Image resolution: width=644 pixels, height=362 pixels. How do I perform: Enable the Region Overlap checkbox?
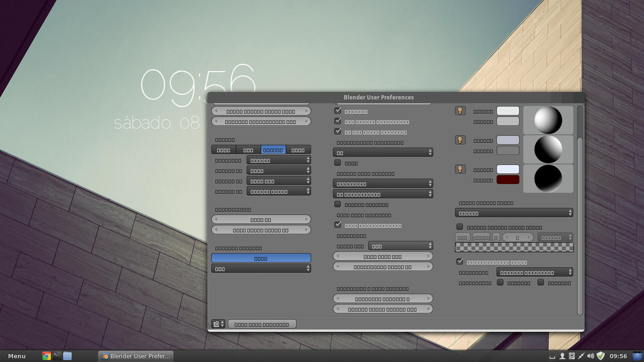[x=338, y=204]
